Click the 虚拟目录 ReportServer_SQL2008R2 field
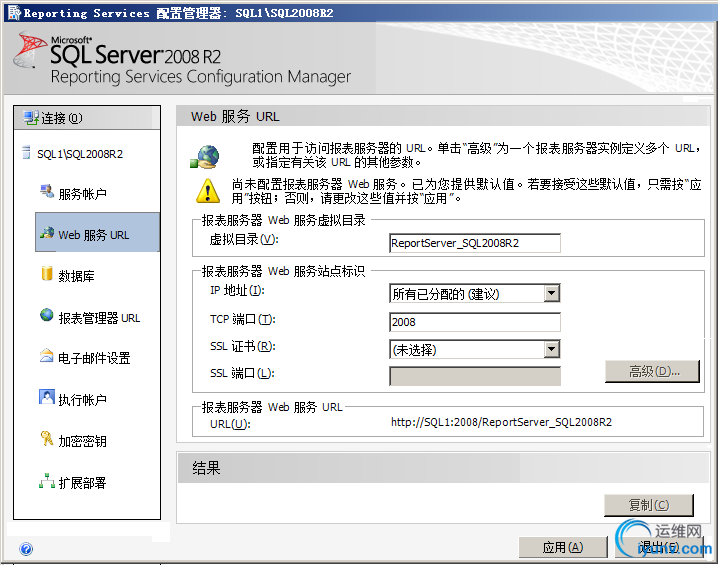The image size is (718, 565). pyautogui.click(x=474, y=243)
